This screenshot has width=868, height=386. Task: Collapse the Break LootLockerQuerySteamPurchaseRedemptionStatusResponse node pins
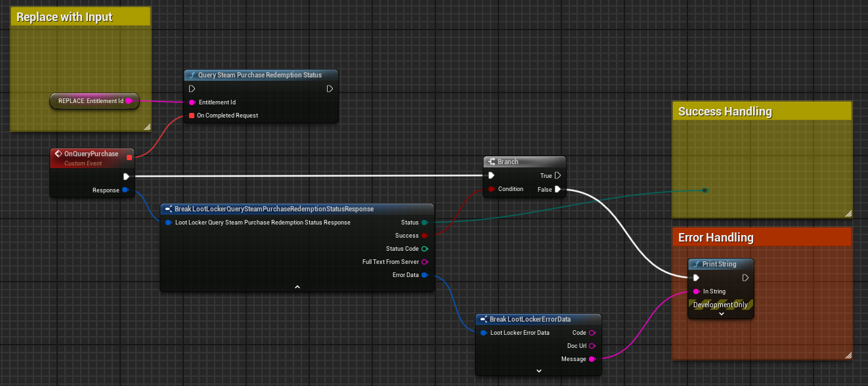click(297, 287)
